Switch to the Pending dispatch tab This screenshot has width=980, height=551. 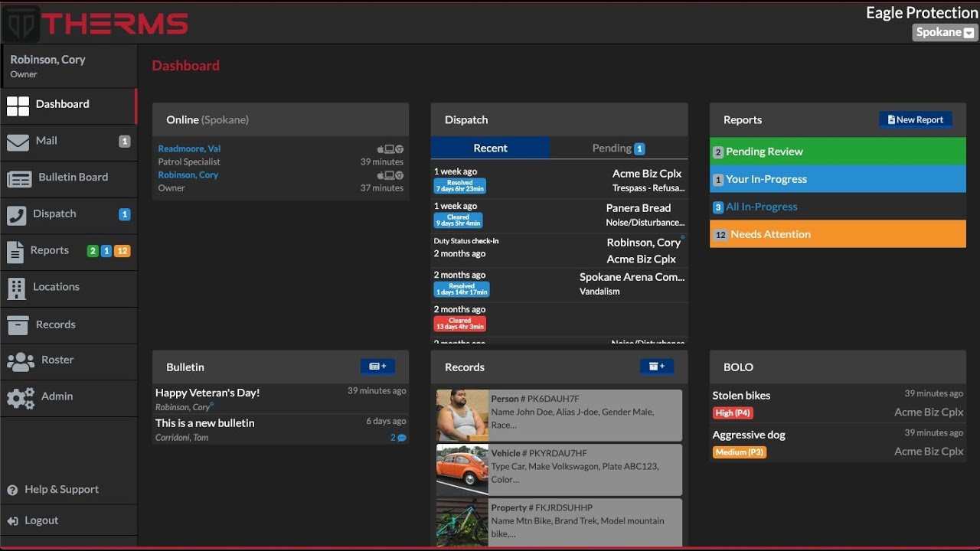coord(619,148)
